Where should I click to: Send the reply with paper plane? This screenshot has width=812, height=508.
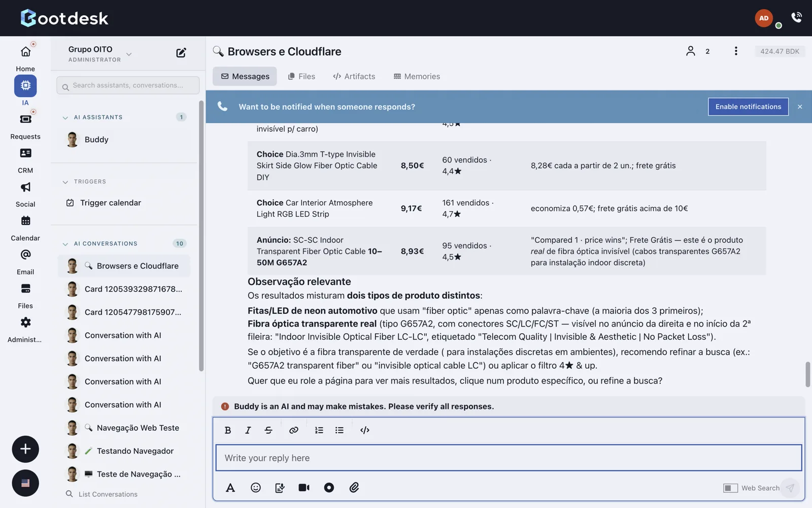[x=790, y=488]
